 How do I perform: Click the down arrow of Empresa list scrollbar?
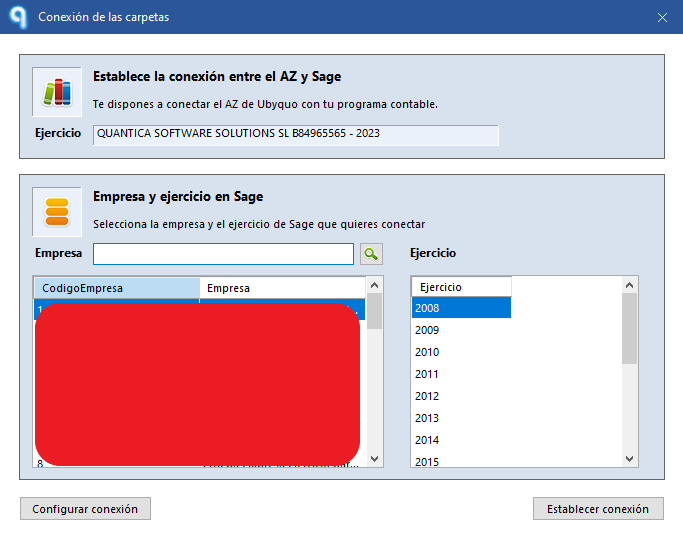(x=374, y=459)
